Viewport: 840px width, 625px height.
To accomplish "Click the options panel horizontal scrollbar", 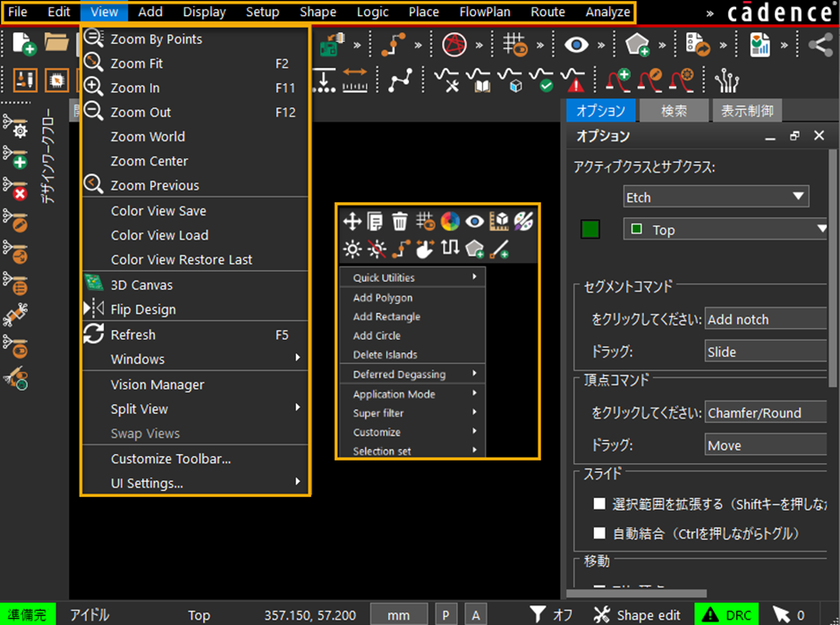I will [x=636, y=593].
